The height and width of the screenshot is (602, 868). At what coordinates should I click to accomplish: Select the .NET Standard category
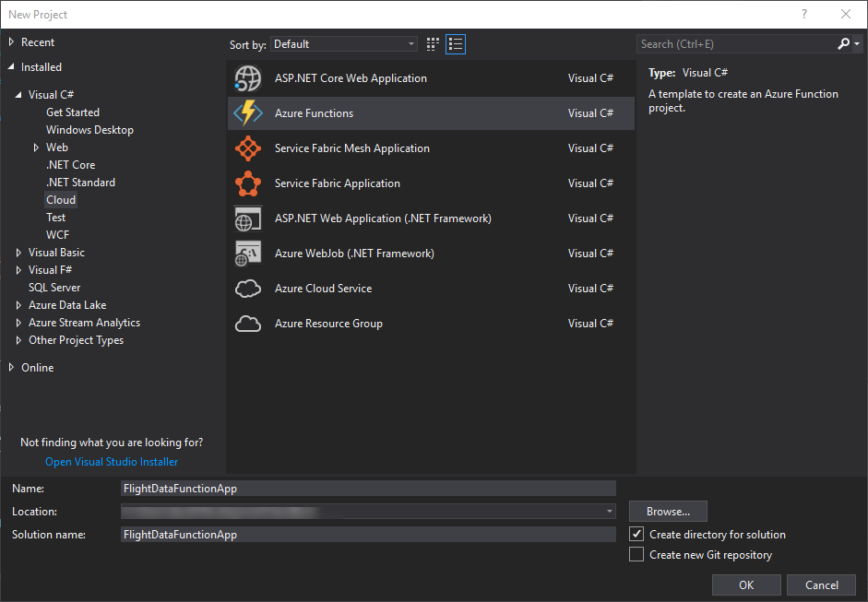coord(80,183)
